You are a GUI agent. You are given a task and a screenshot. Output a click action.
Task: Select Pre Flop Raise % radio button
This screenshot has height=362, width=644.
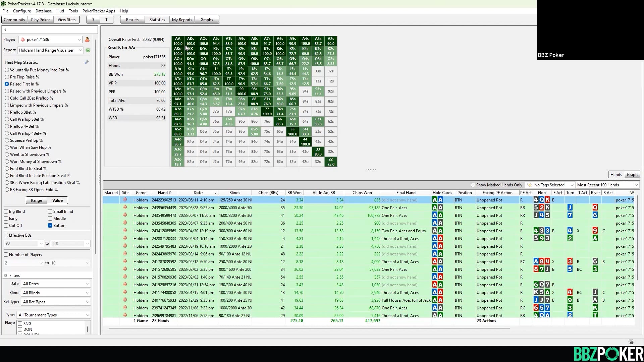tap(7, 77)
